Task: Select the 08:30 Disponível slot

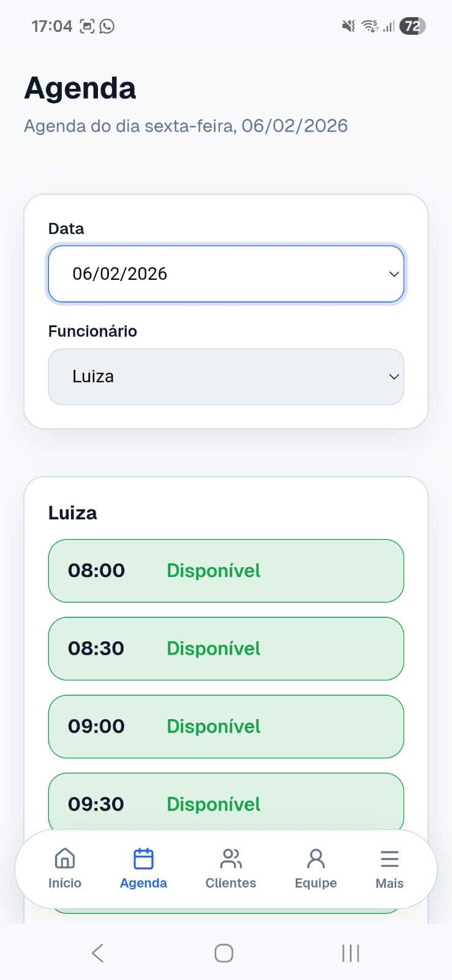Action: pyautogui.click(x=225, y=649)
